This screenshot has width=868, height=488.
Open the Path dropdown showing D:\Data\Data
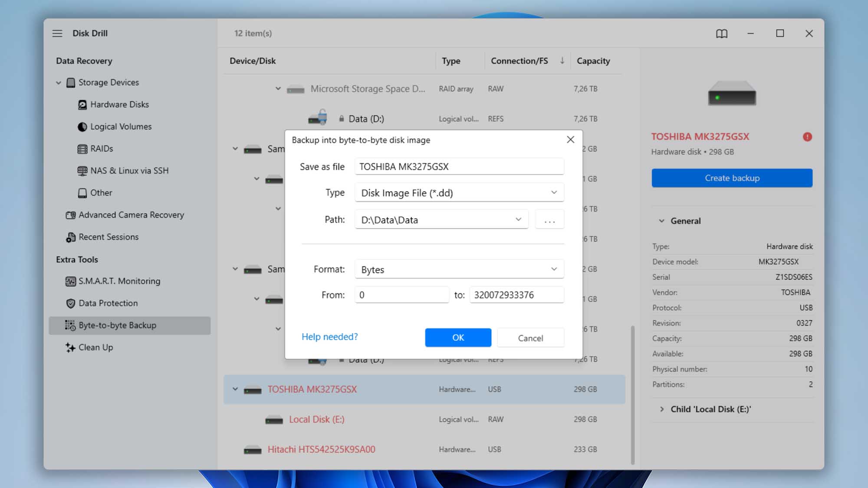click(x=441, y=220)
